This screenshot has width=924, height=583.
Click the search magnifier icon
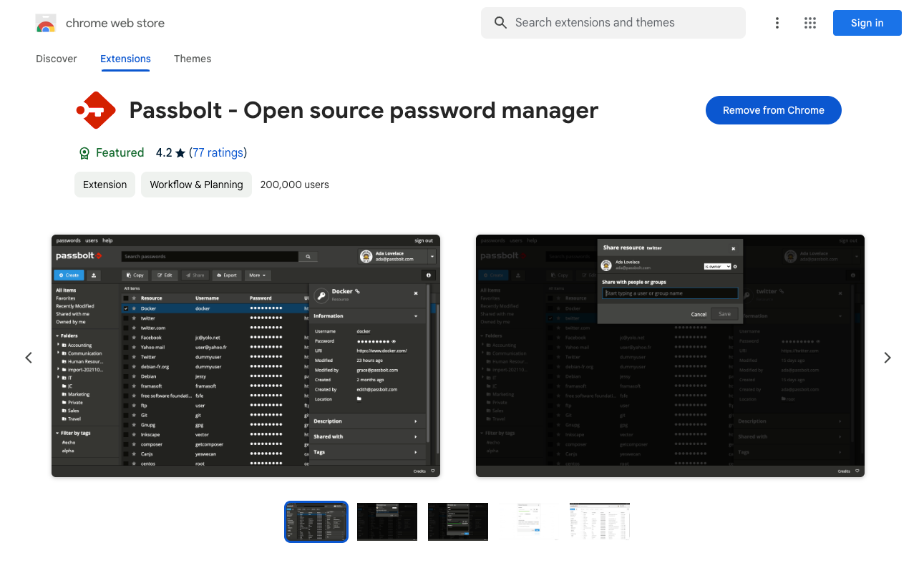pos(500,23)
